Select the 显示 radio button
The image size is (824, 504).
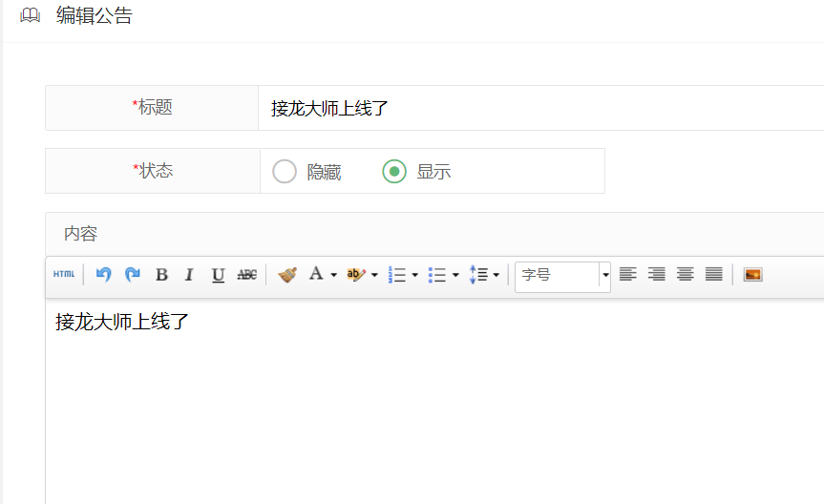tap(394, 171)
